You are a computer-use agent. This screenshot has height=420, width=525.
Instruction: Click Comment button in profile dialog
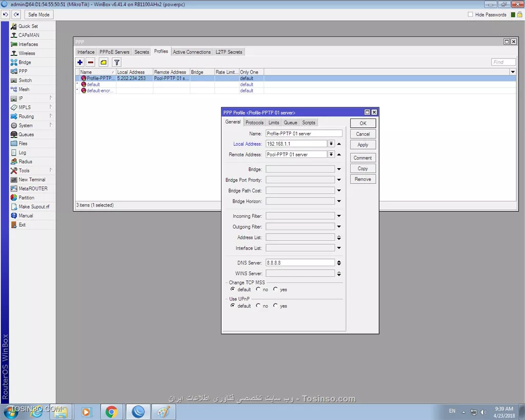(x=363, y=158)
